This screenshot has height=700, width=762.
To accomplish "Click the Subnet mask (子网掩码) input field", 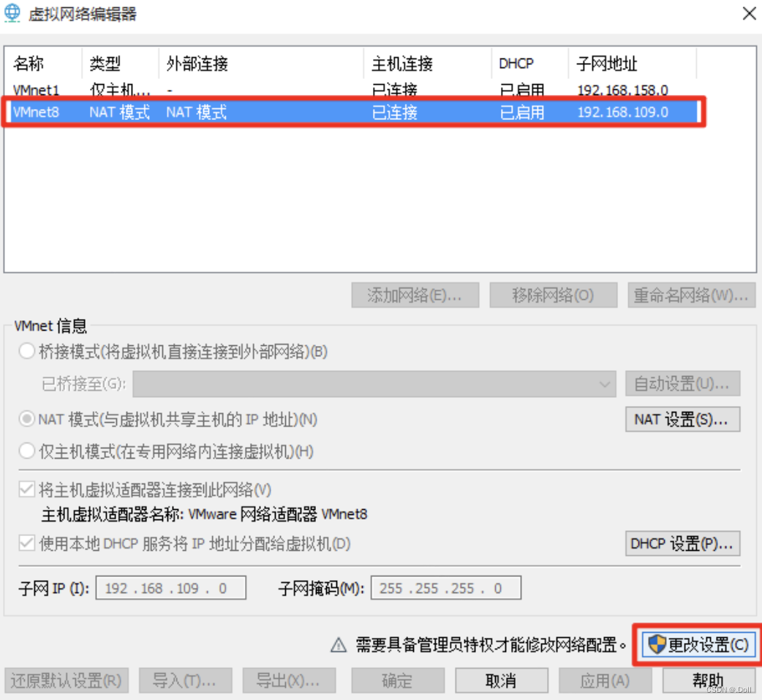I will point(446,588).
